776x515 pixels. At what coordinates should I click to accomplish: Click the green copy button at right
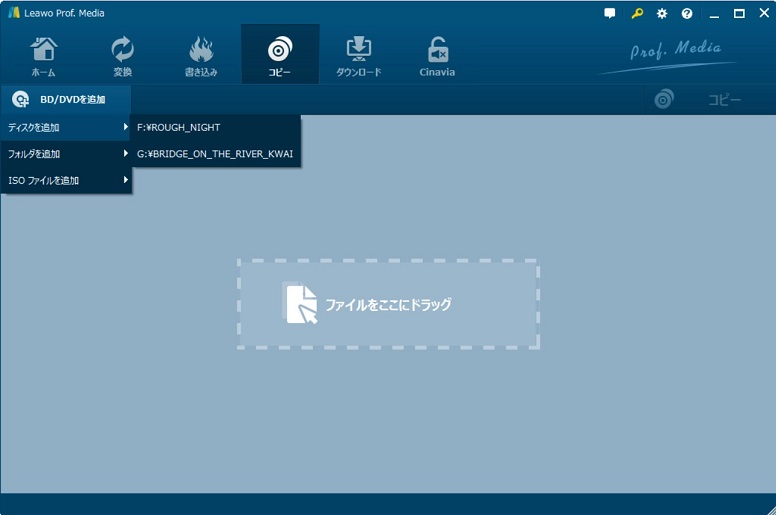700,100
